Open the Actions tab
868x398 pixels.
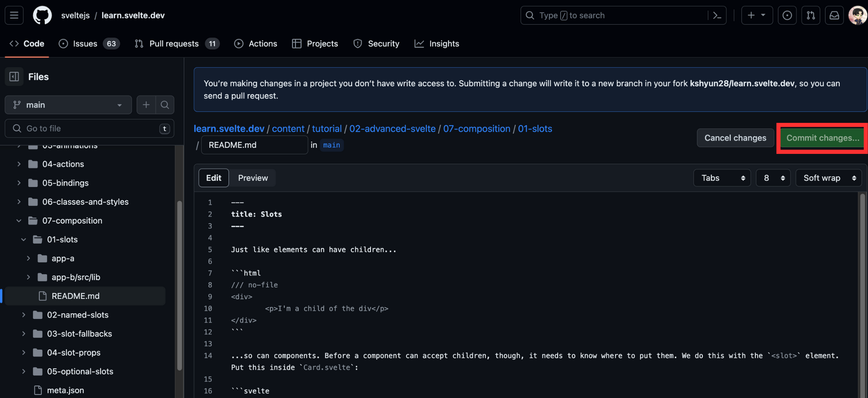click(255, 43)
